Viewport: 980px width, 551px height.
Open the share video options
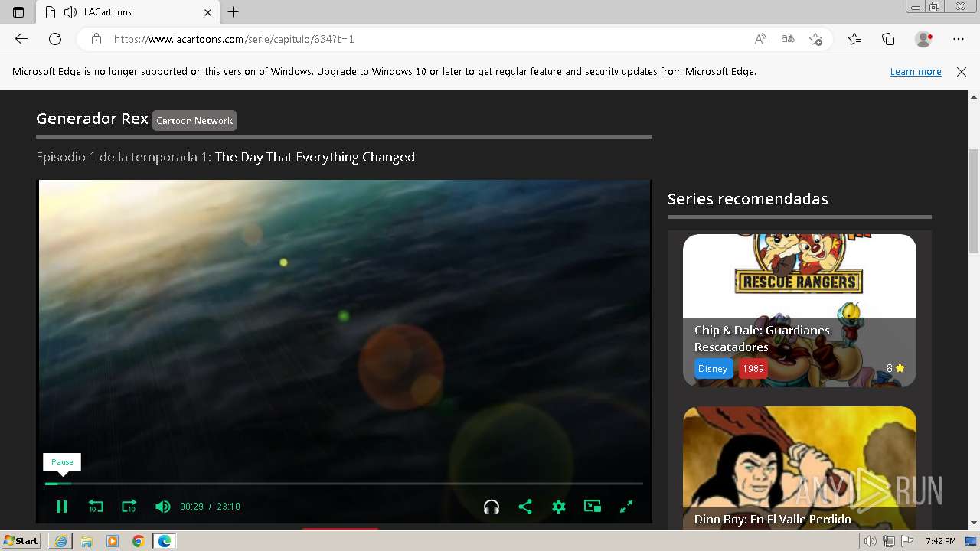(525, 507)
